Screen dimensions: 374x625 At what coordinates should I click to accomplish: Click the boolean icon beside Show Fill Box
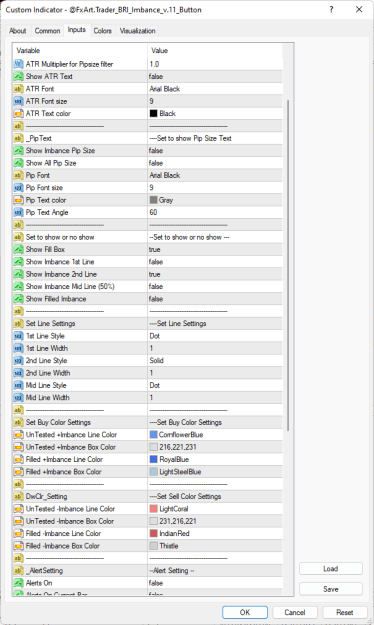pyautogui.click(x=18, y=250)
